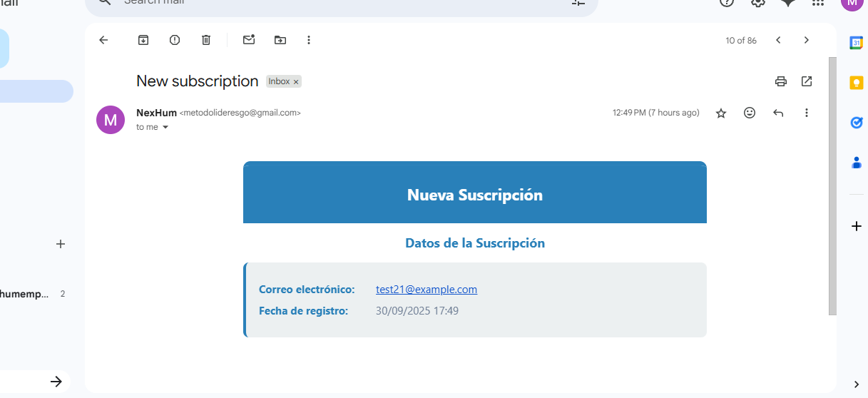
Task: Delete the email with trash icon
Action: coord(206,40)
